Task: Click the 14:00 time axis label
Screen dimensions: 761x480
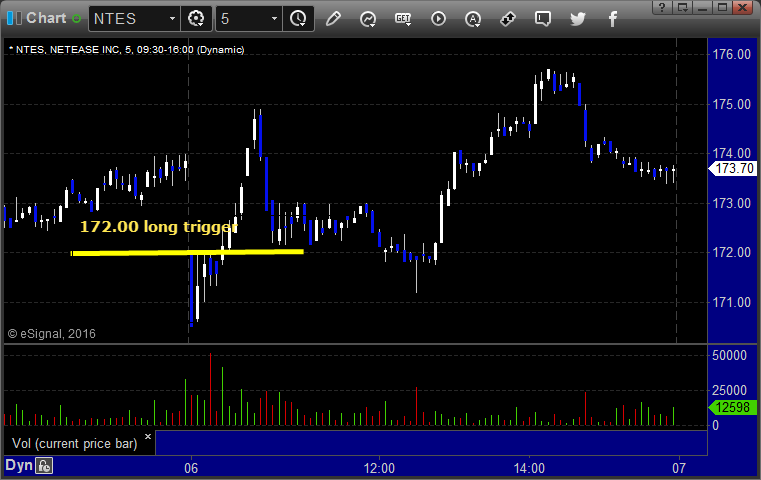Action: click(x=529, y=468)
